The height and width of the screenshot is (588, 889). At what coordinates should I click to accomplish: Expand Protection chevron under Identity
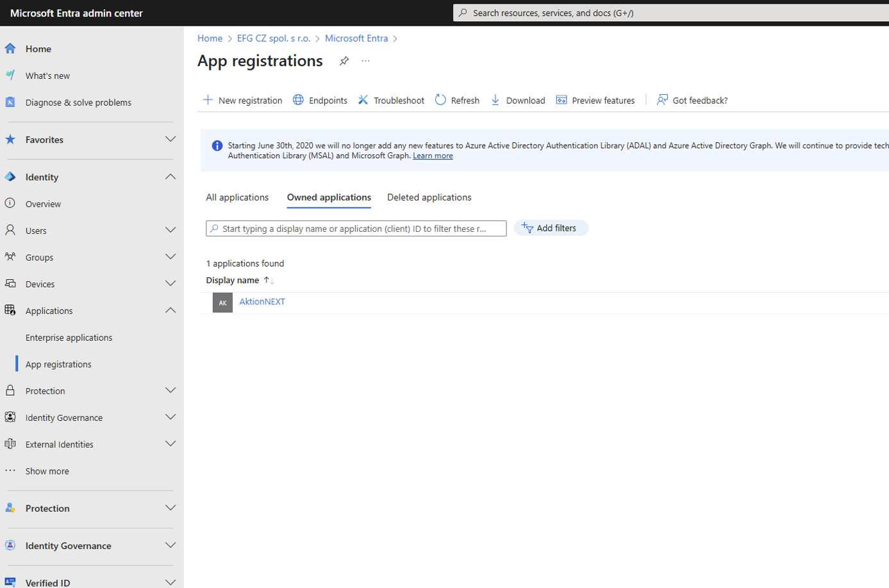[170, 391]
